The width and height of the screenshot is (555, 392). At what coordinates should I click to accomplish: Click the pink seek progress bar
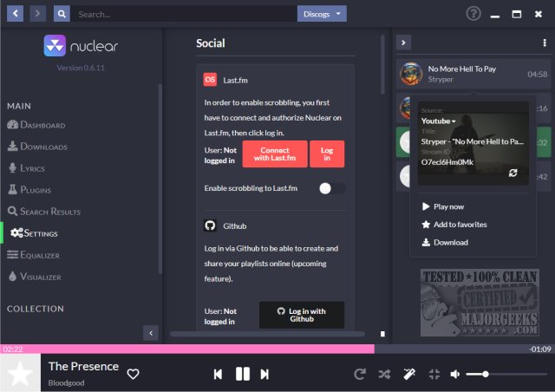[187, 349]
